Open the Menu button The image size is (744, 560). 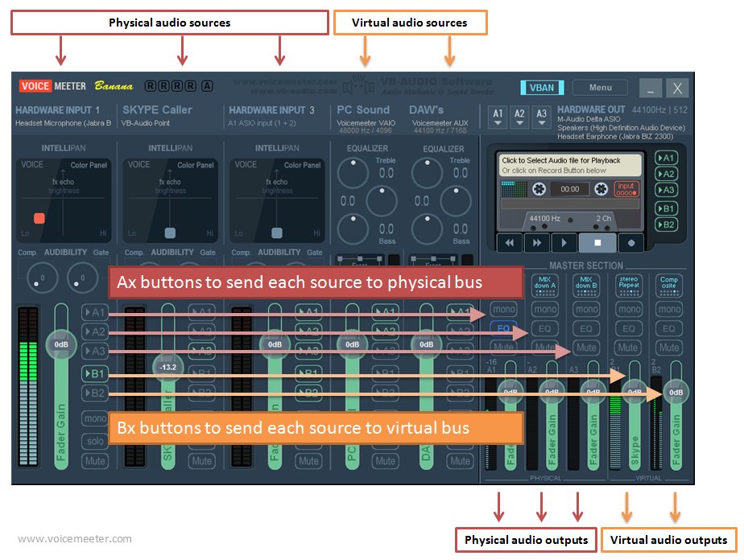(x=600, y=88)
